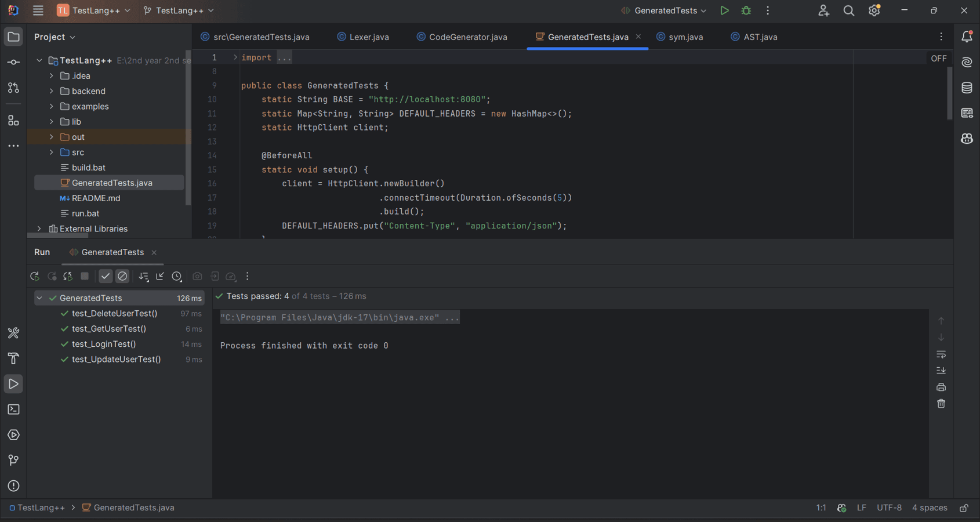Show more tool windows ellipsis in left sidebar
The image size is (980, 522).
coord(13,146)
